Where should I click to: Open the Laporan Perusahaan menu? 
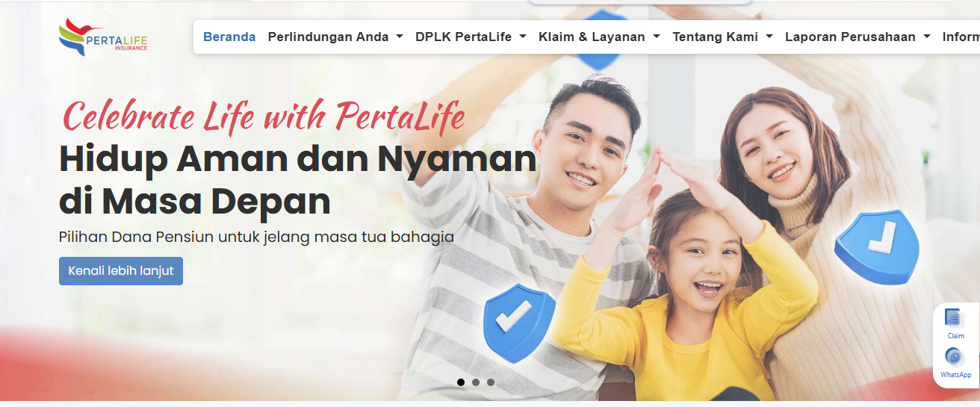(857, 37)
